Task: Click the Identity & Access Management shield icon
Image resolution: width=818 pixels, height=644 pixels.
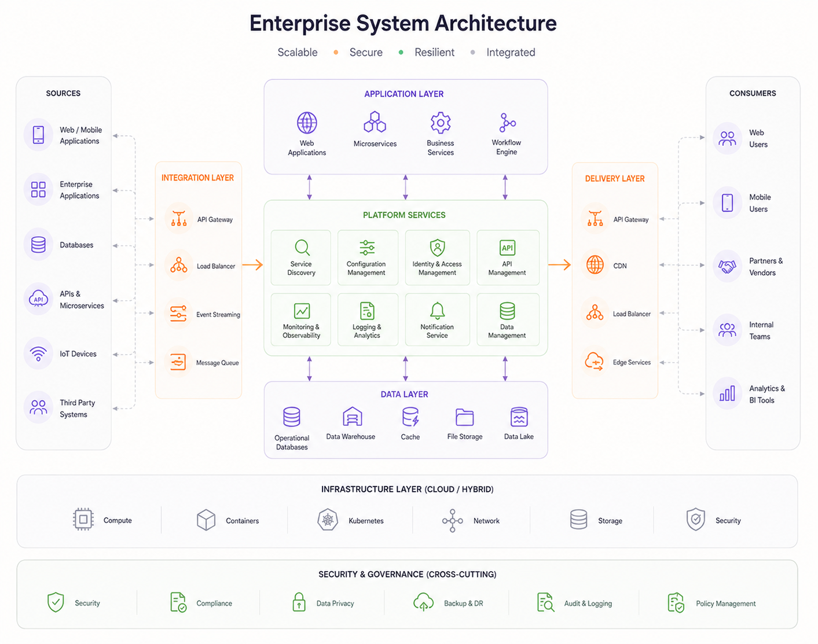Action: coord(438,248)
